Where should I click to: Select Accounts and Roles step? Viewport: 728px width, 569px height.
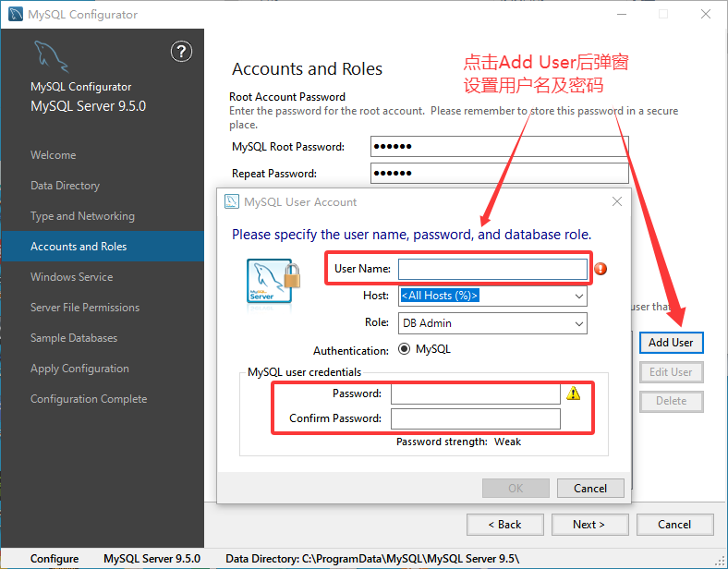pos(103,247)
